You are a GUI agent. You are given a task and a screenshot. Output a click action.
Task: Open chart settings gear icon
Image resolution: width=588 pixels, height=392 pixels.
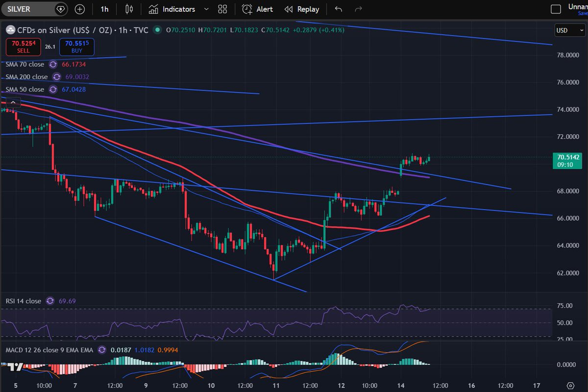tap(570, 386)
